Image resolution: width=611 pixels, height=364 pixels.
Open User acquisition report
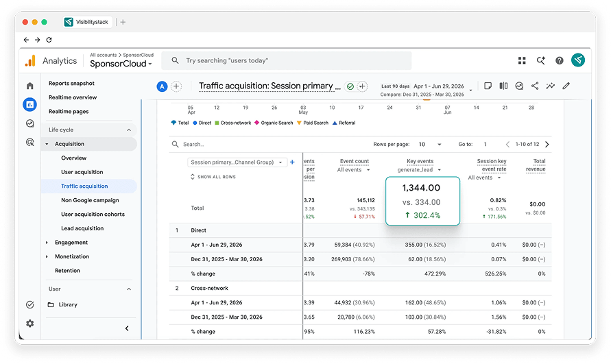[x=82, y=172]
